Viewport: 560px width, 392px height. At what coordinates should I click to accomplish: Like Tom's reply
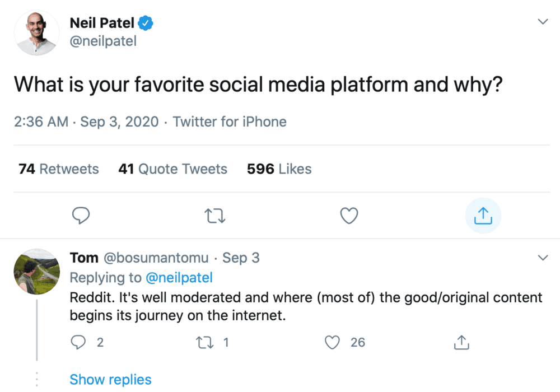click(333, 342)
